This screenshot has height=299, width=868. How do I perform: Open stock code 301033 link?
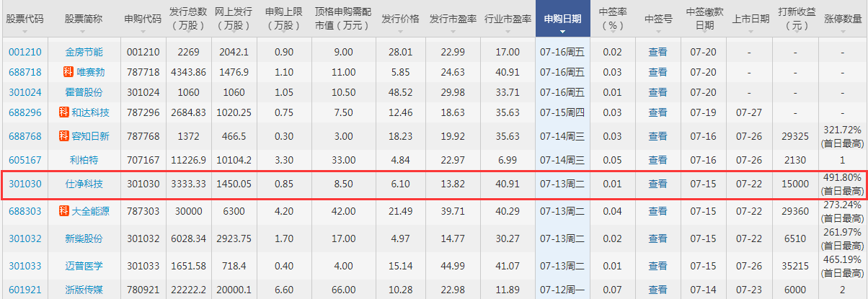point(25,266)
